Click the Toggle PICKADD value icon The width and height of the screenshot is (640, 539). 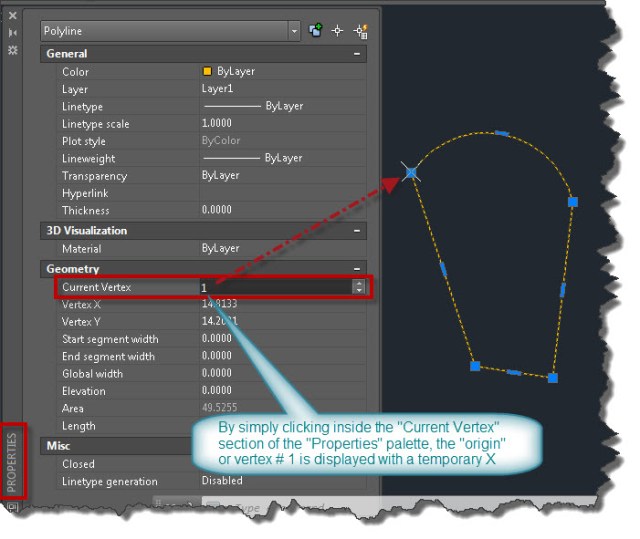click(x=315, y=30)
